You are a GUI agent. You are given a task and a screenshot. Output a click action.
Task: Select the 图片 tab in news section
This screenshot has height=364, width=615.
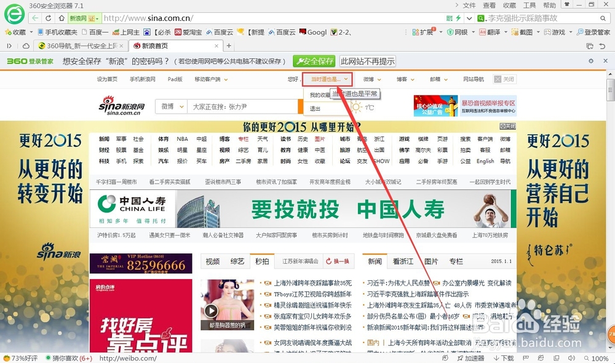(431, 261)
